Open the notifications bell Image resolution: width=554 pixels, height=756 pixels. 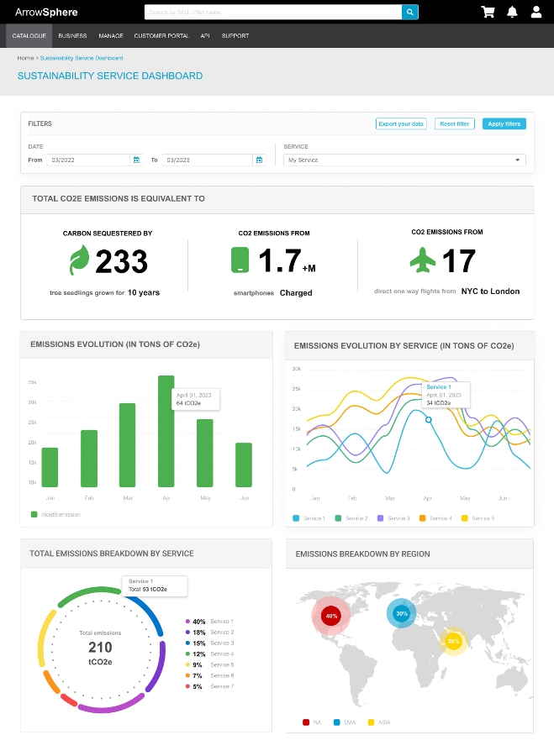[x=512, y=12]
